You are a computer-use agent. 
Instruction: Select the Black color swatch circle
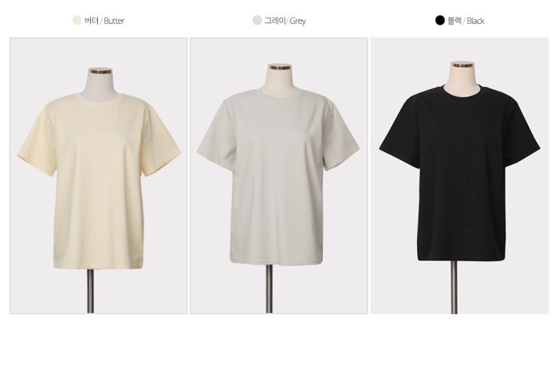coord(440,20)
